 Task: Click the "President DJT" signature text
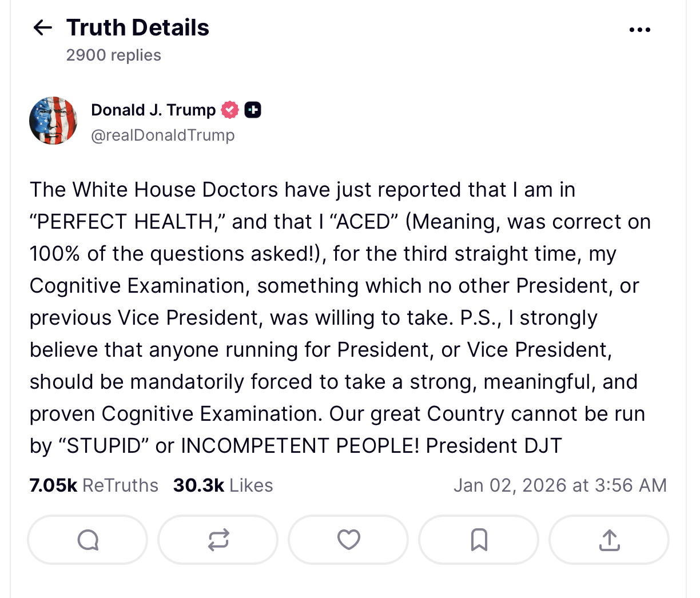494,446
